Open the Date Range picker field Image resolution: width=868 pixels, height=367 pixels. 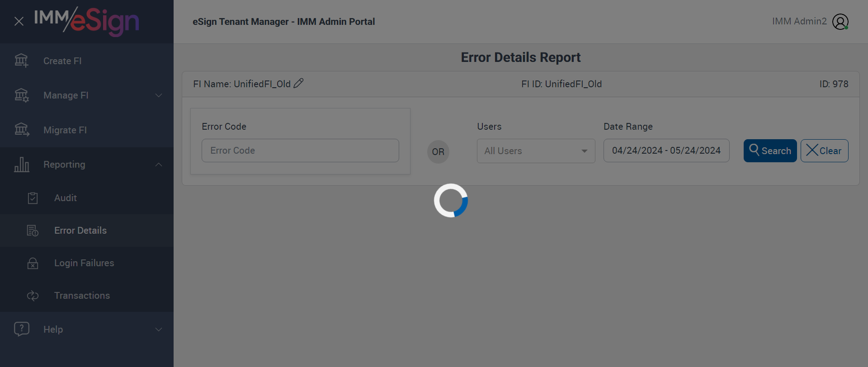[666, 151]
